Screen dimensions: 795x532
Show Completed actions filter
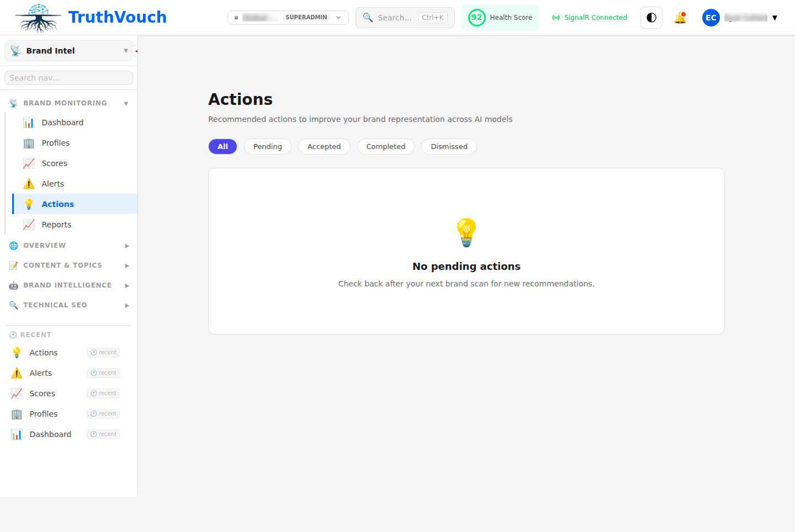385,147
